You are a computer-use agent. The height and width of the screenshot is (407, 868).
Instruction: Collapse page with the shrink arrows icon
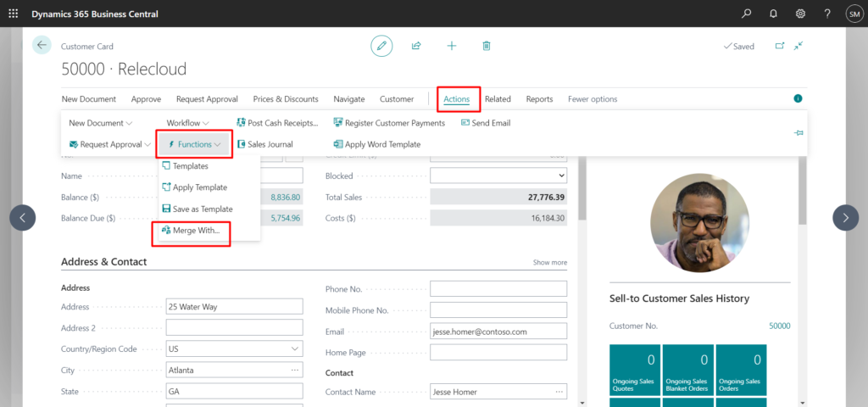798,46
